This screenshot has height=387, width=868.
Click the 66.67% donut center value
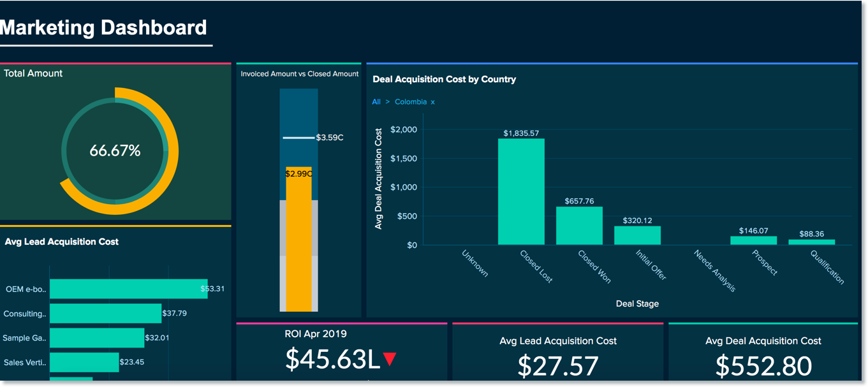[115, 151]
